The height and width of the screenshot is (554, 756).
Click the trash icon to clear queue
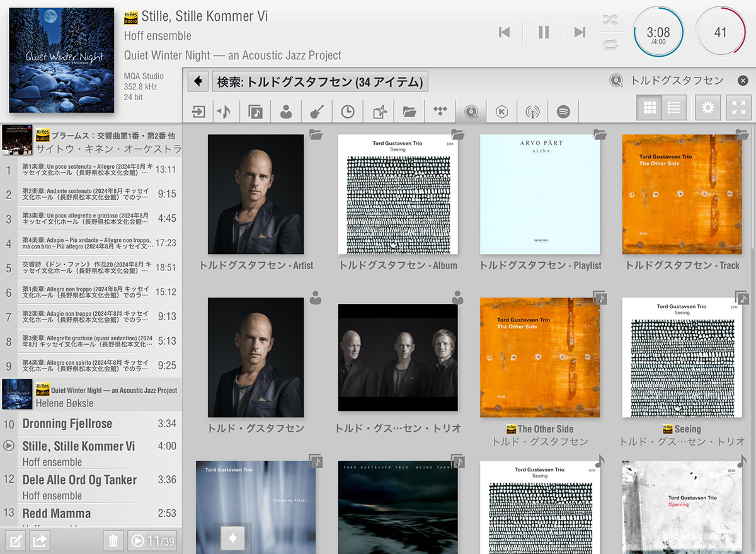[x=113, y=540]
